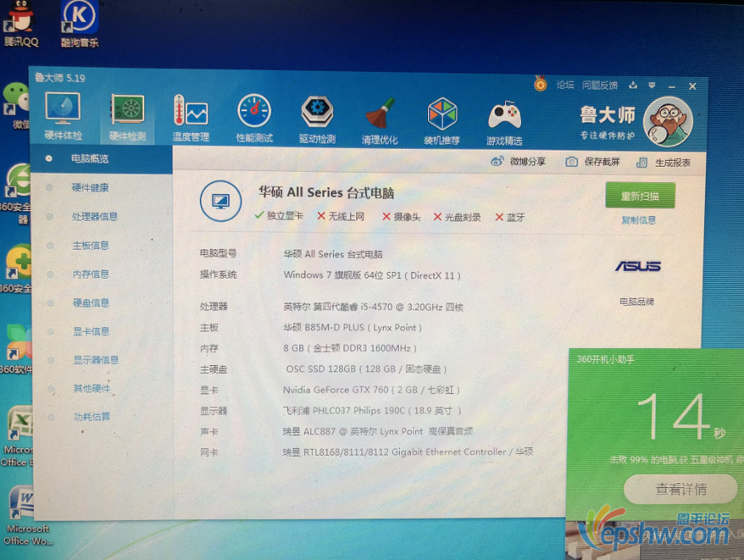Open the 论坛 forum link
This screenshot has height=560, width=744.
(565, 85)
